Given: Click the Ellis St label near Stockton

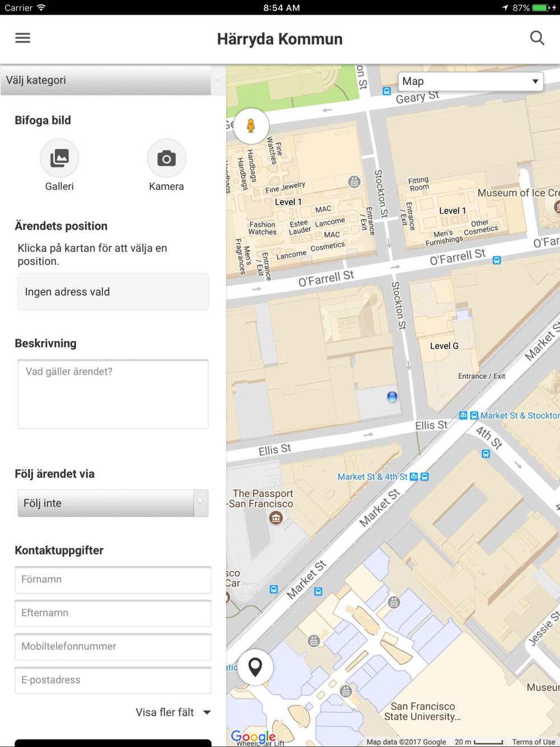Looking at the screenshot, I should pyautogui.click(x=431, y=426).
